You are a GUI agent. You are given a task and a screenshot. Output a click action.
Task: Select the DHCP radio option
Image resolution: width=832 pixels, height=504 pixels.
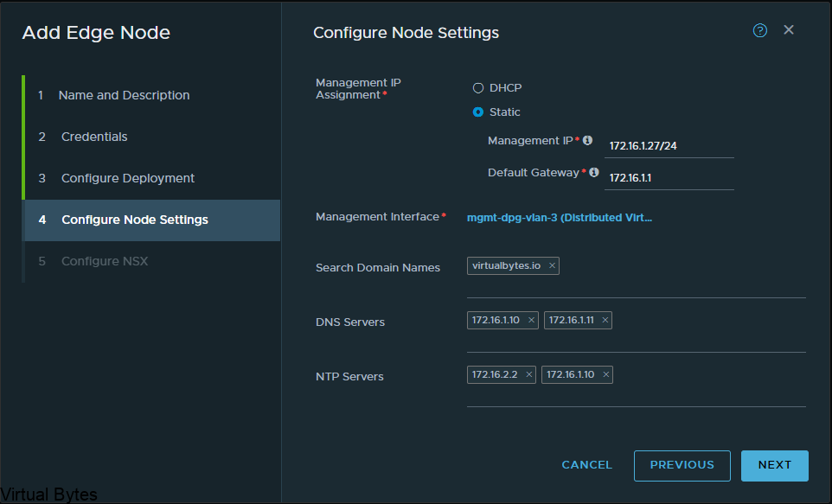coord(478,88)
